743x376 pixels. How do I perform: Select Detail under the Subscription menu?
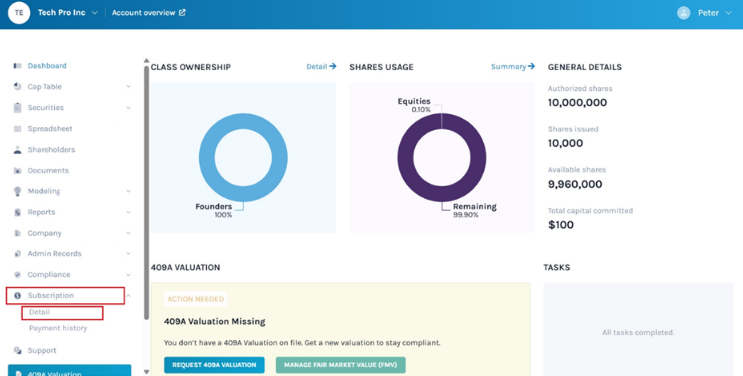pyautogui.click(x=39, y=312)
